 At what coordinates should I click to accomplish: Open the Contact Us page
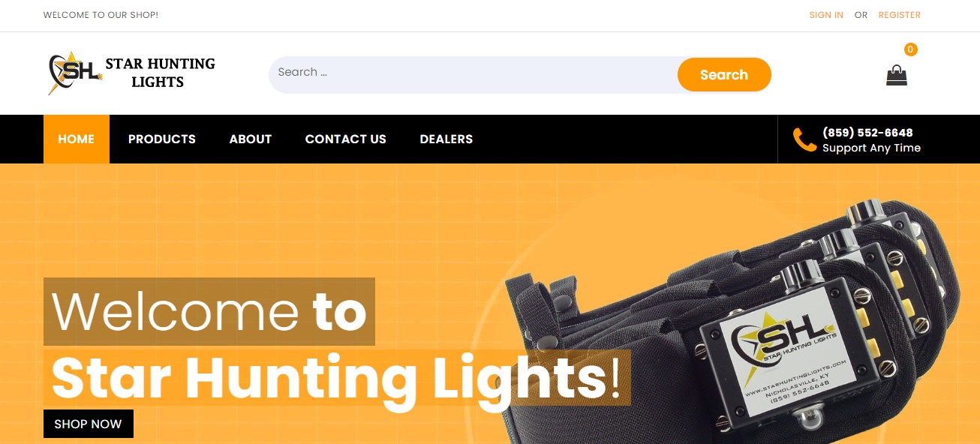coord(346,139)
